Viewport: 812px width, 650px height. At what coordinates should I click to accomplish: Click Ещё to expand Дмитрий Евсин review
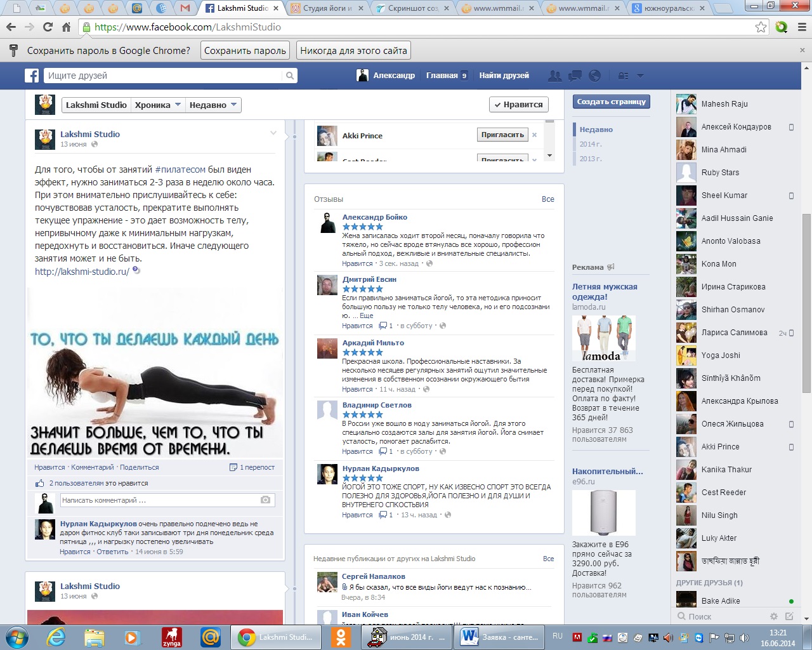coord(367,315)
